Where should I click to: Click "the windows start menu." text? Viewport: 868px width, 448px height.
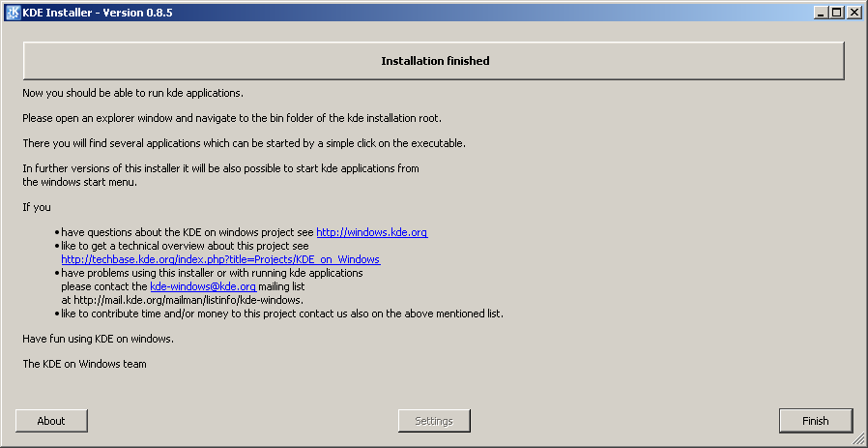click(x=79, y=182)
